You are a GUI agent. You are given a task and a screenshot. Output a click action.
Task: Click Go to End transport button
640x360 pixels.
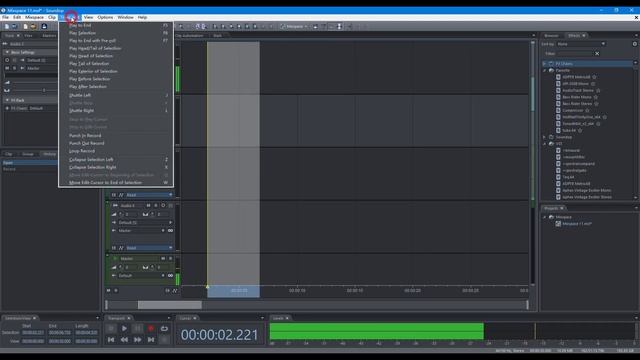click(x=151, y=339)
